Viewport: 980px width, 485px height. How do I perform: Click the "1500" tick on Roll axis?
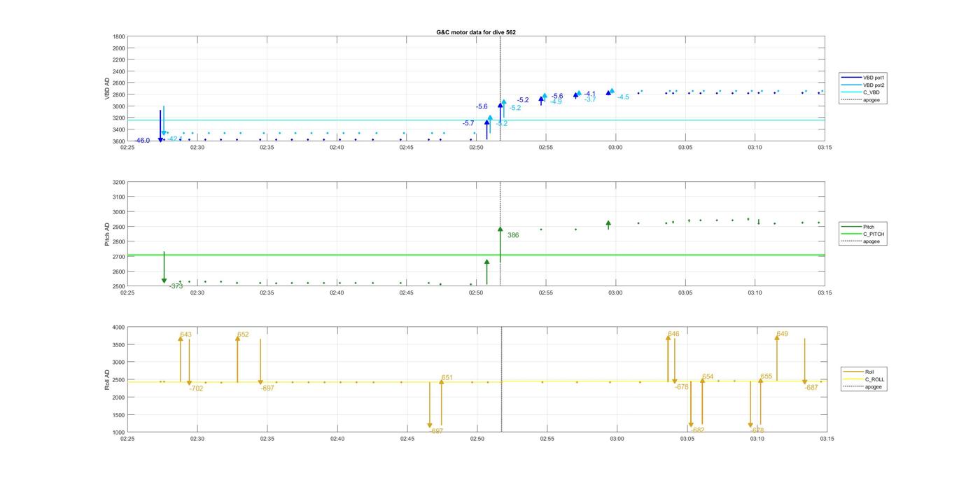tap(119, 415)
